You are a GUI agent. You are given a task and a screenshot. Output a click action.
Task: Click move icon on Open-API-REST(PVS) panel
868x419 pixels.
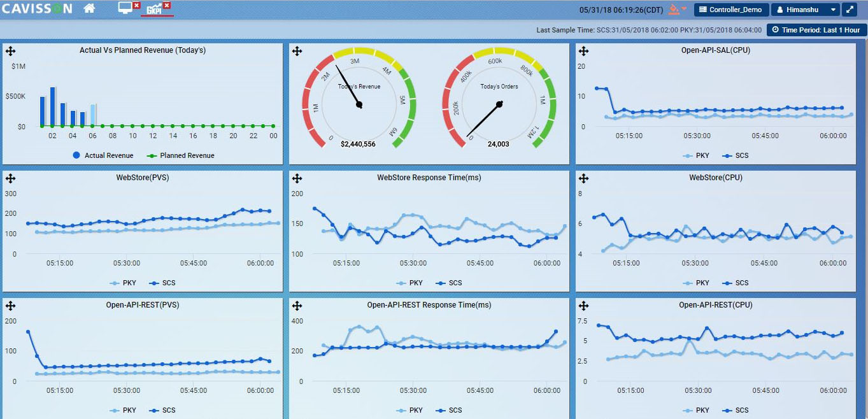click(10, 306)
